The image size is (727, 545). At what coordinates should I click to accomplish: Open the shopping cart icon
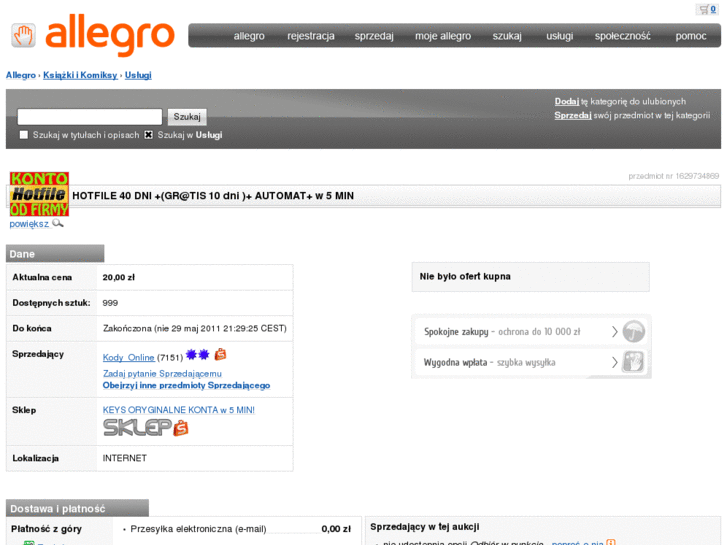(704, 9)
